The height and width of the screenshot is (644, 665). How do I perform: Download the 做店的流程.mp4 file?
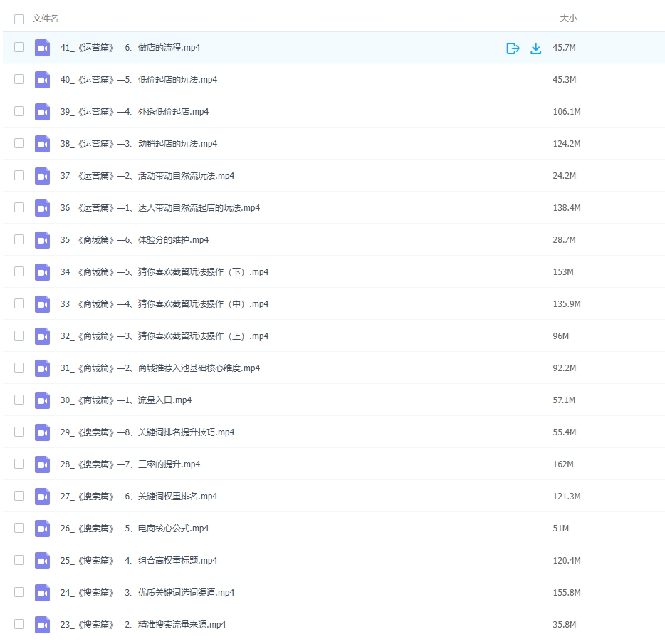click(x=536, y=48)
